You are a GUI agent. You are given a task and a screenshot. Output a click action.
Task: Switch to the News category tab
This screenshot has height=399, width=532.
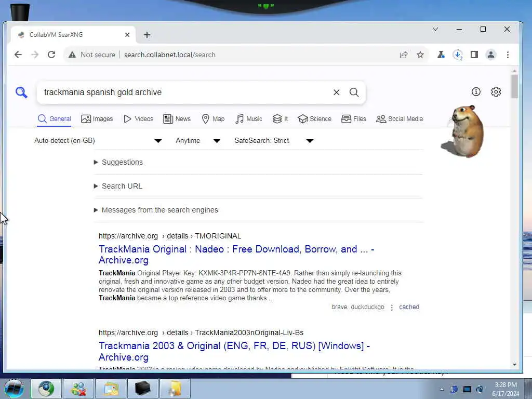(177, 119)
